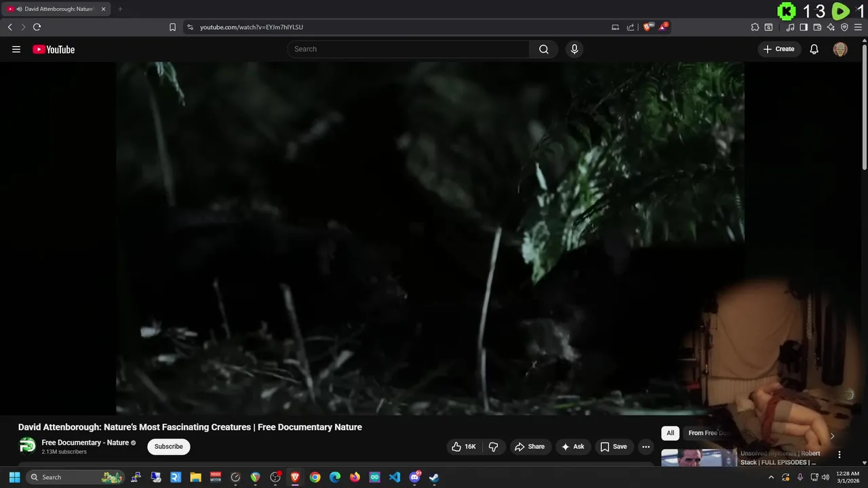Viewport: 868px width, 488px height.
Task: Open the volume speaker tray icon
Action: 825,477
